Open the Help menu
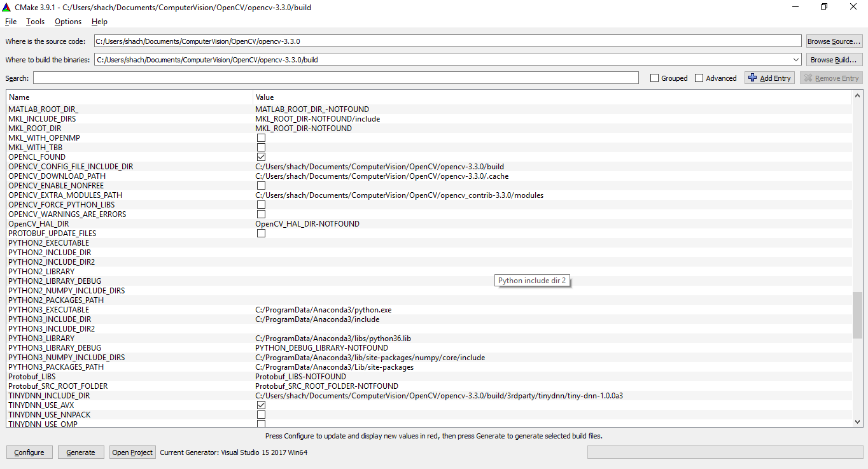Viewport: 868px width, 469px height. pos(99,21)
